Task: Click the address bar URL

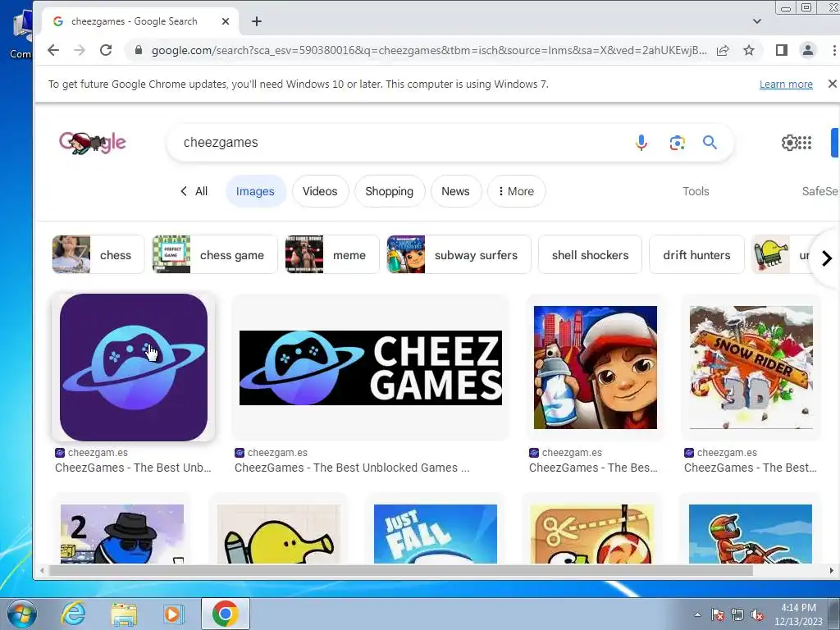Action: [x=428, y=50]
